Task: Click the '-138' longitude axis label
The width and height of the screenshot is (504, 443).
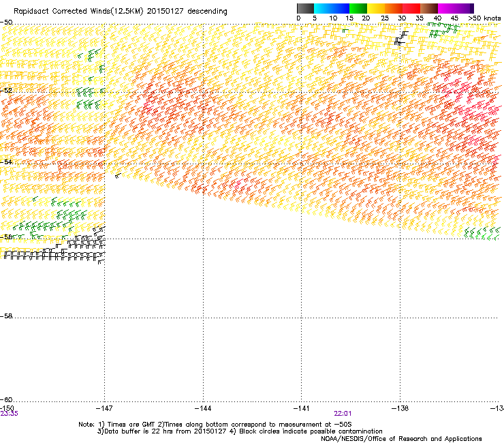Action: click(x=400, y=408)
